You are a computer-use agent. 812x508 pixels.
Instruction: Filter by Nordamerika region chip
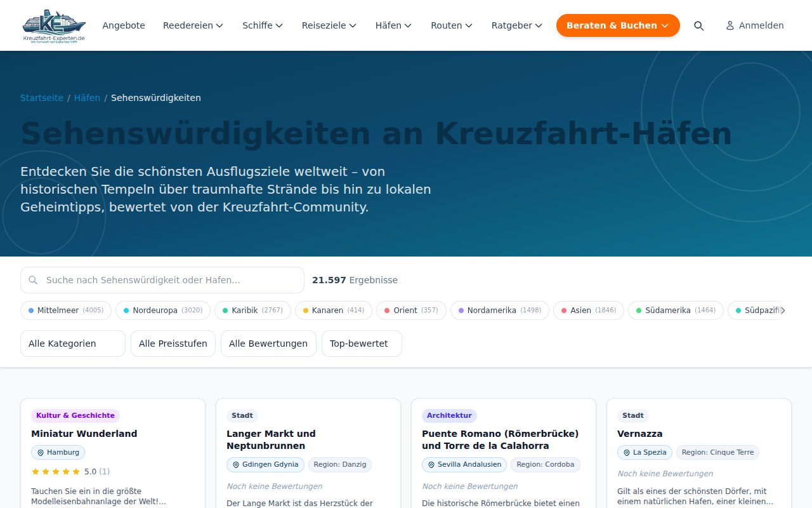pos(500,311)
